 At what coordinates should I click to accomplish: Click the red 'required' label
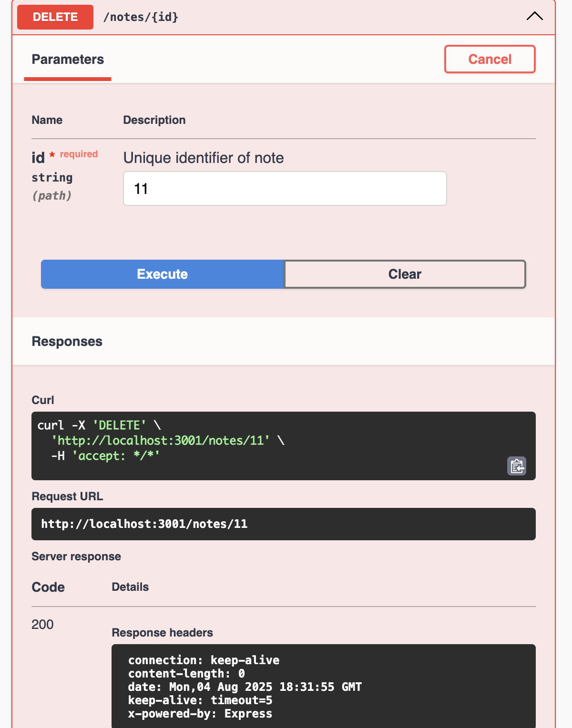tap(79, 154)
